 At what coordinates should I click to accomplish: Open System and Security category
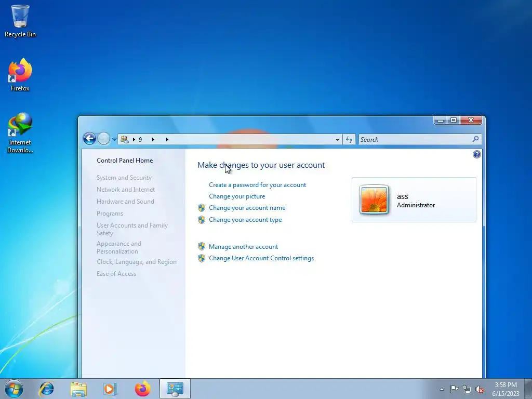(x=124, y=178)
